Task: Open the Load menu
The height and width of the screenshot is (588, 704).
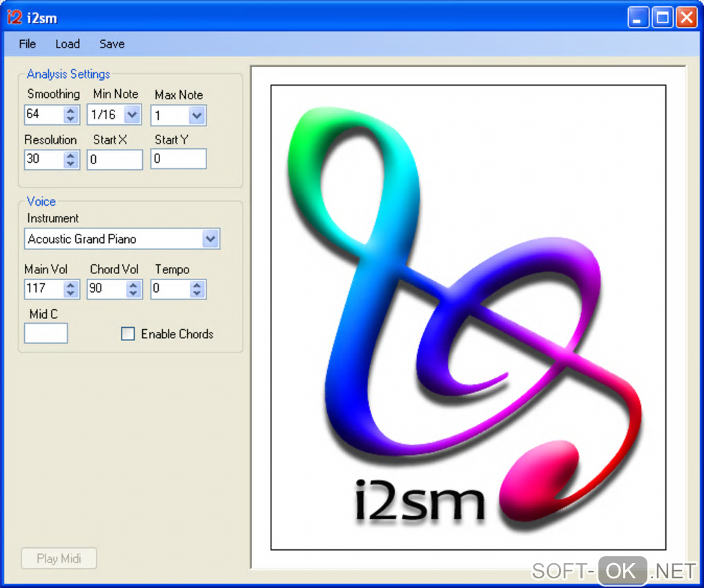Action: click(68, 44)
